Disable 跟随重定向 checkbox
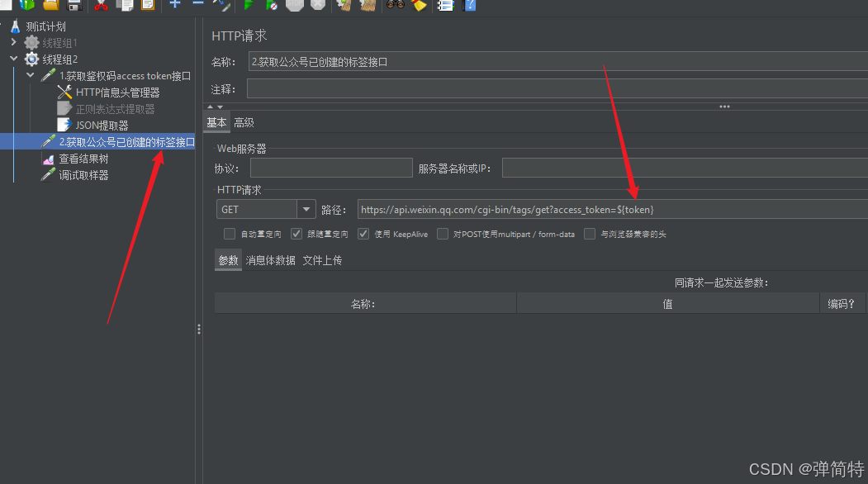The height and width of the screenshot is (484, 868). click(x=296, y=234)
